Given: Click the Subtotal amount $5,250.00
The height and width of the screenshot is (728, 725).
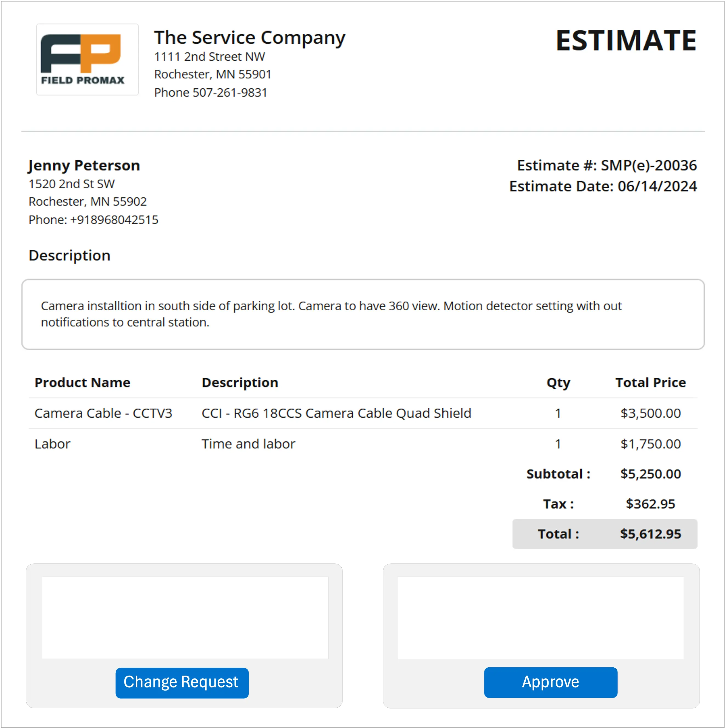Looking at the screenshot, I should tap(650, 474).
